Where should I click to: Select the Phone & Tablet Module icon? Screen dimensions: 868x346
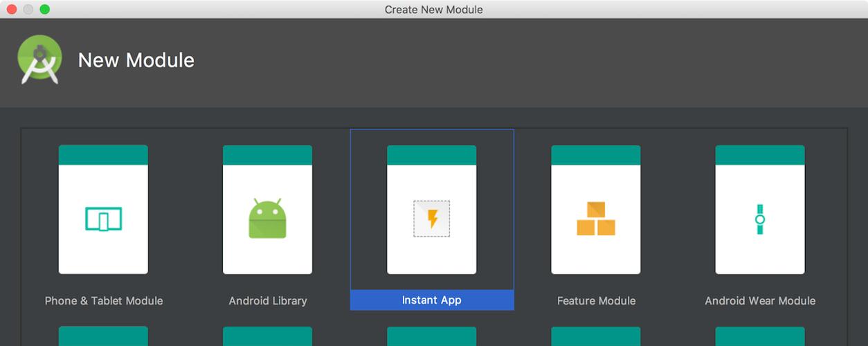click(103, 219)
